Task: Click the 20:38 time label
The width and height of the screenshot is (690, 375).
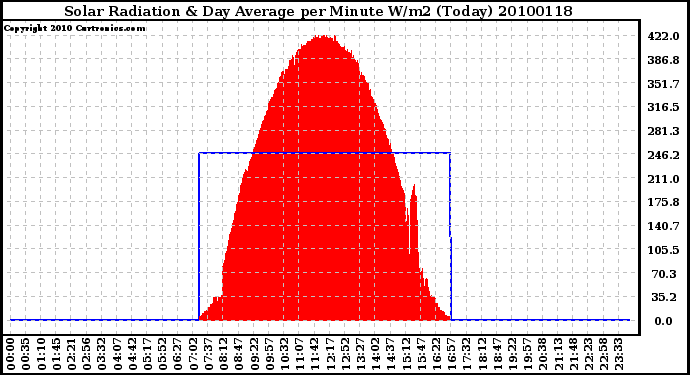Action: (x=542, y=354)
